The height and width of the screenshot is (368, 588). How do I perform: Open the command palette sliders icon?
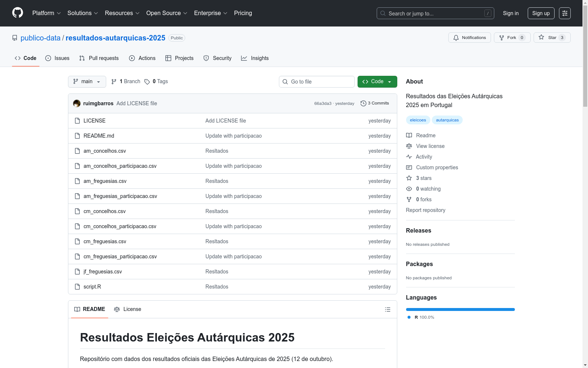(565, 13)
